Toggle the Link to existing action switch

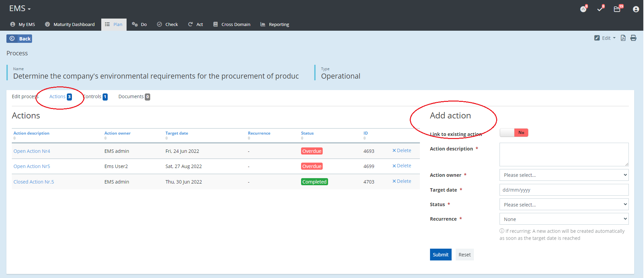click(x=514, y=133)
